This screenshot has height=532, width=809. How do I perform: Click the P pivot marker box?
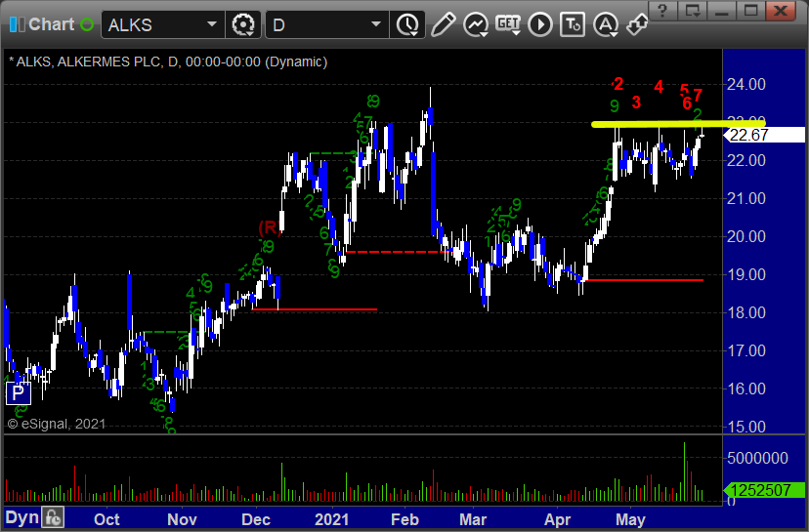click(18, 393)
